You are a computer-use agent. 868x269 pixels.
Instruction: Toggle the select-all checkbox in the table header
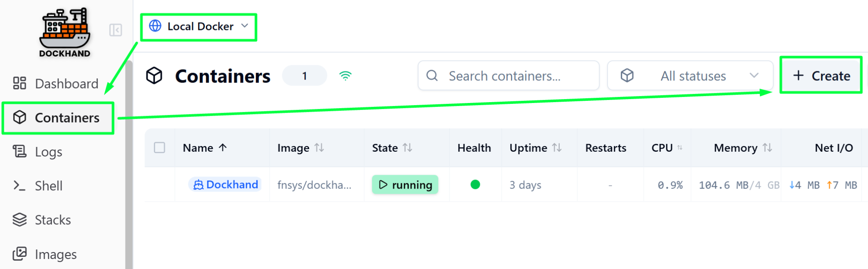[159, 148]
